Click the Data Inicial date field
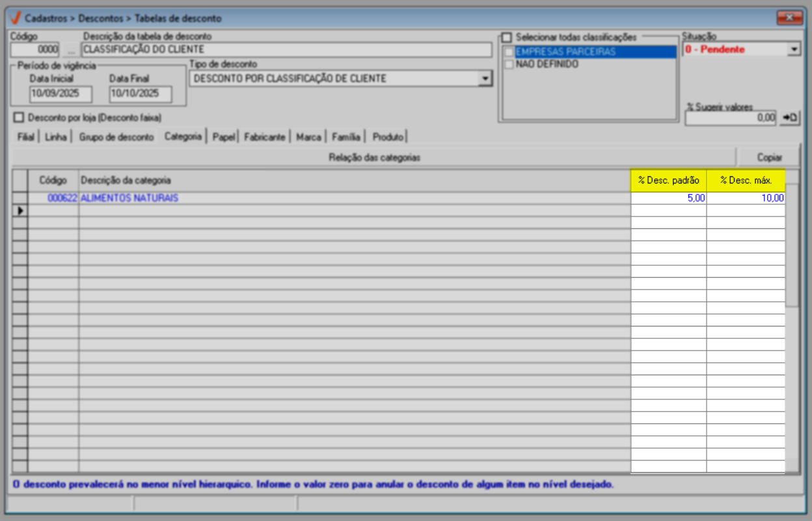The image size is (812, 521). (x=61, y=94)
